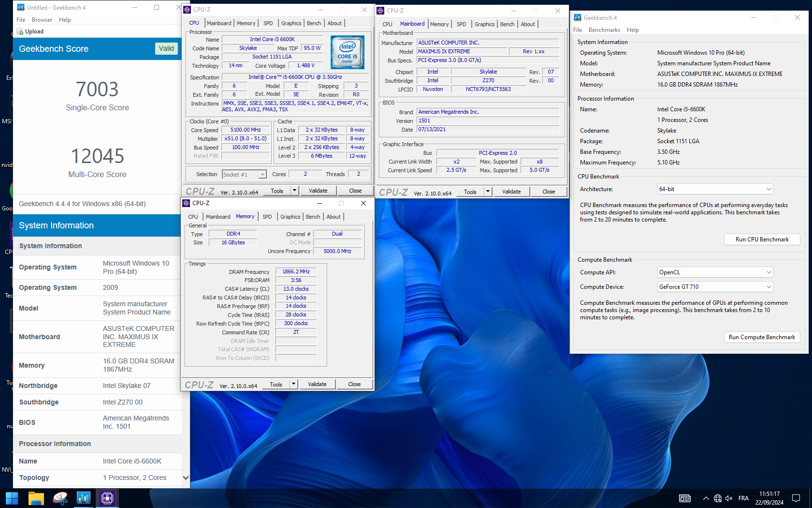
Task: Click Close button in CPU-Z Memory window
Action: coord(354,384)
